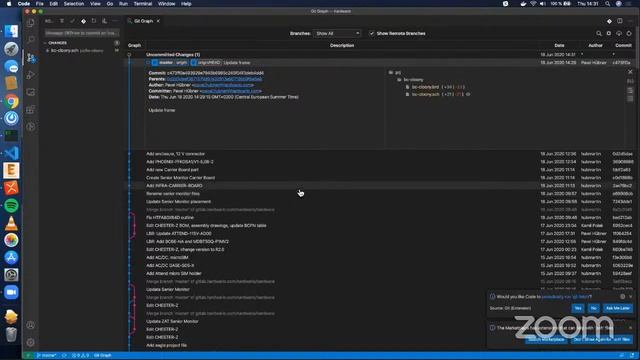Refresh the Git Graph view
The width and height of the screenshot is (640, 360).
pyautogui.click(x=629, y=33)
